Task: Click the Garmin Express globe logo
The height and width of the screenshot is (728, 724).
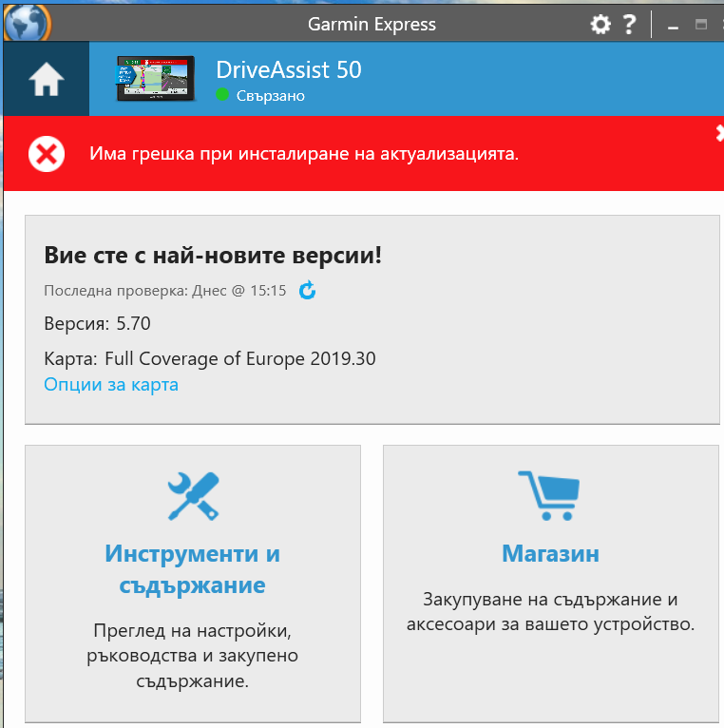Action: pos(28,23)
